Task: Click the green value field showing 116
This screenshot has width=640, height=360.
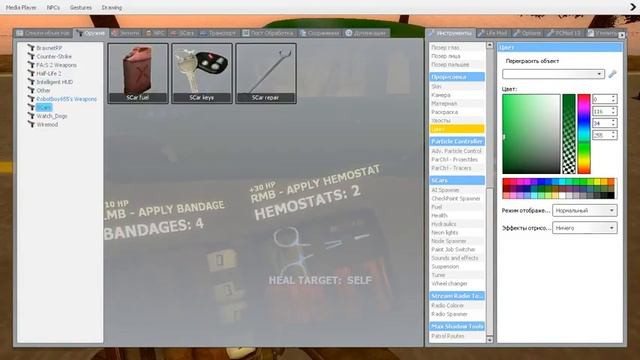Action: (x=604, y=111)
